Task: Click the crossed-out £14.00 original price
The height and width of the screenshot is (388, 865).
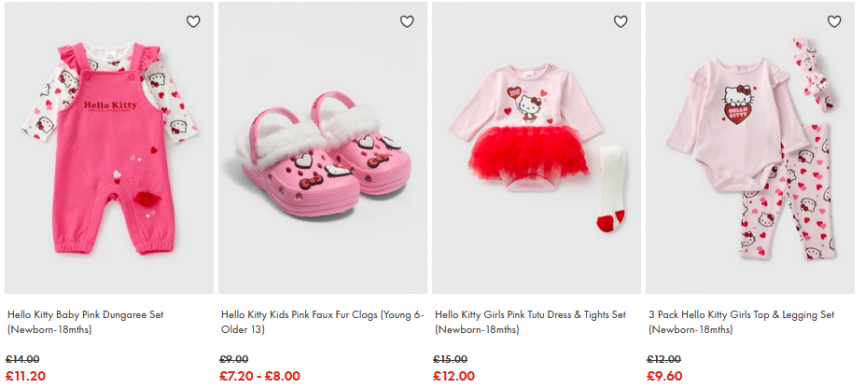Action: (x=23, y=359)
